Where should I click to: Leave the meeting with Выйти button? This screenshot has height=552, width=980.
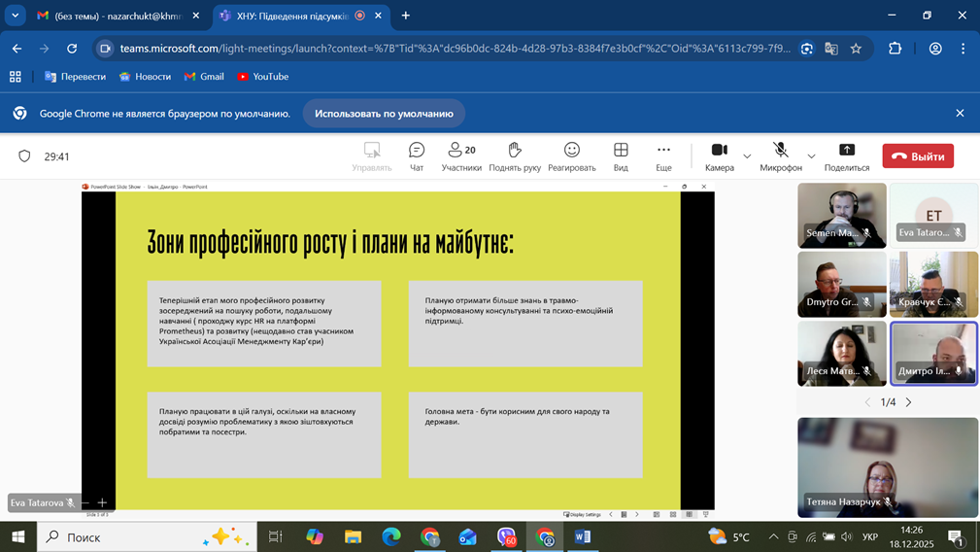[x=918, y=155]
